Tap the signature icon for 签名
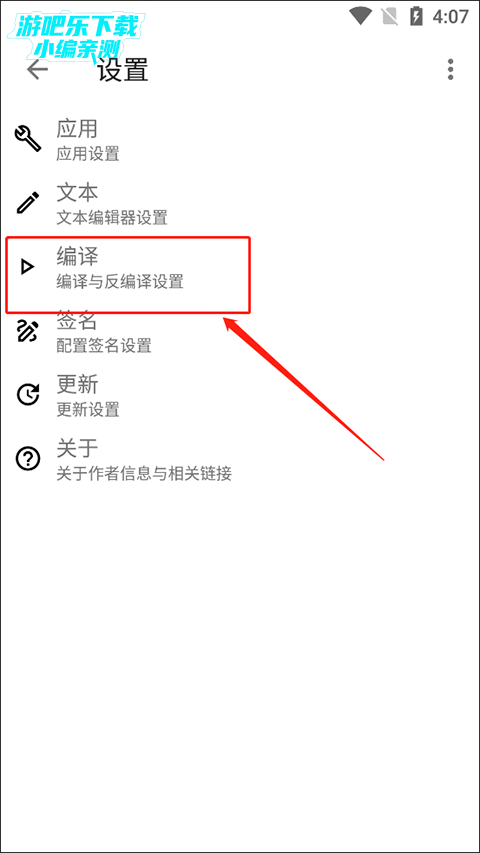This screenshot has width=480, height=853. (27, 331)
